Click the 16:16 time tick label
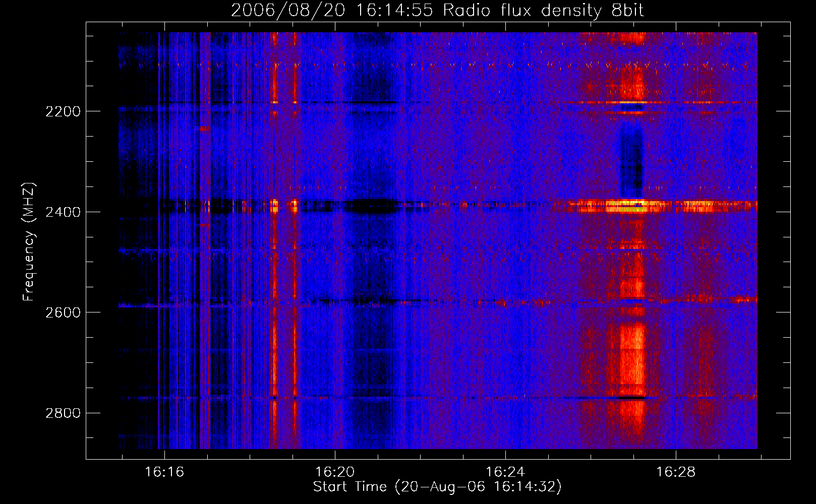This screenshot has width=816, height=504. coord(164,472)
